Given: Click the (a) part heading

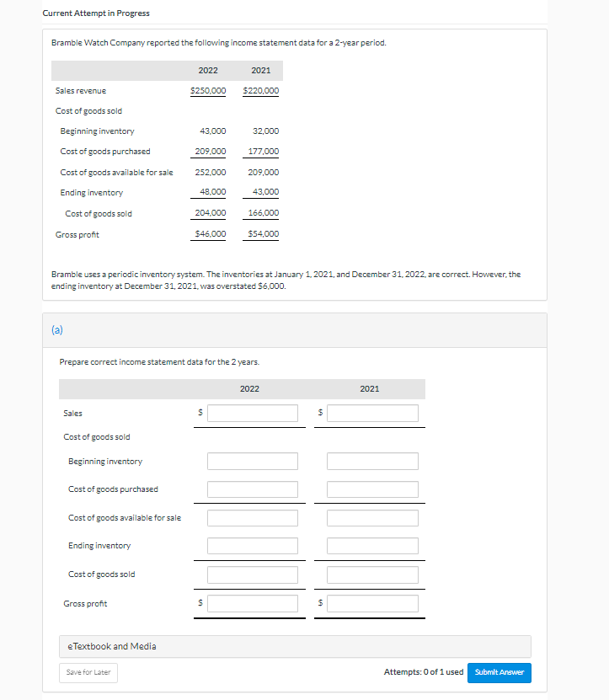Looking at the screenshot, I should [x=57, y=330].
